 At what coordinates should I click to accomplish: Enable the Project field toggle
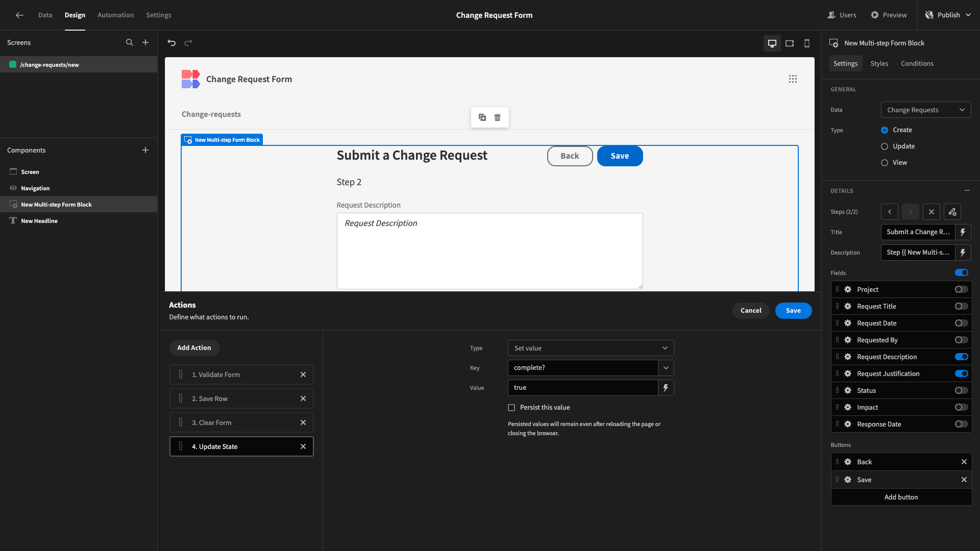tap(962, 289)
